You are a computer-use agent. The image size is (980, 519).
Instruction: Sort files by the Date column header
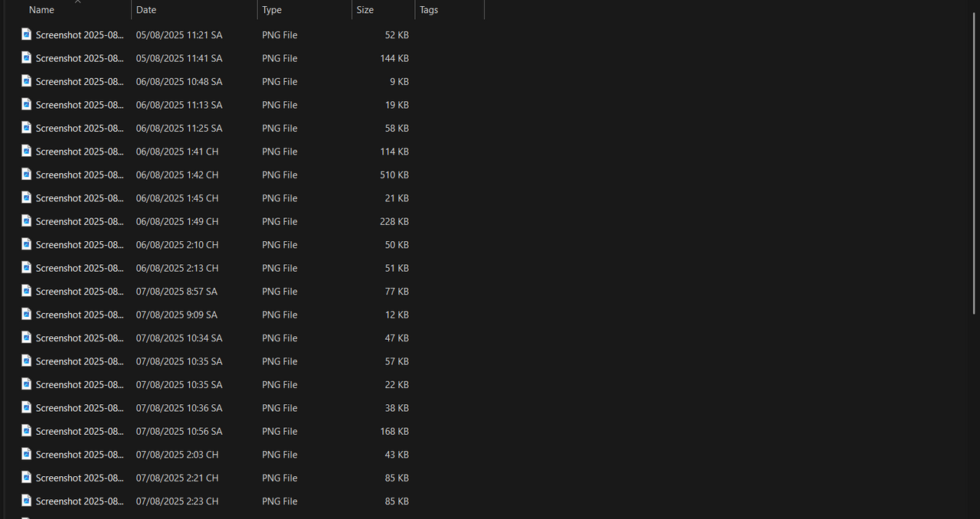(146, 10)
